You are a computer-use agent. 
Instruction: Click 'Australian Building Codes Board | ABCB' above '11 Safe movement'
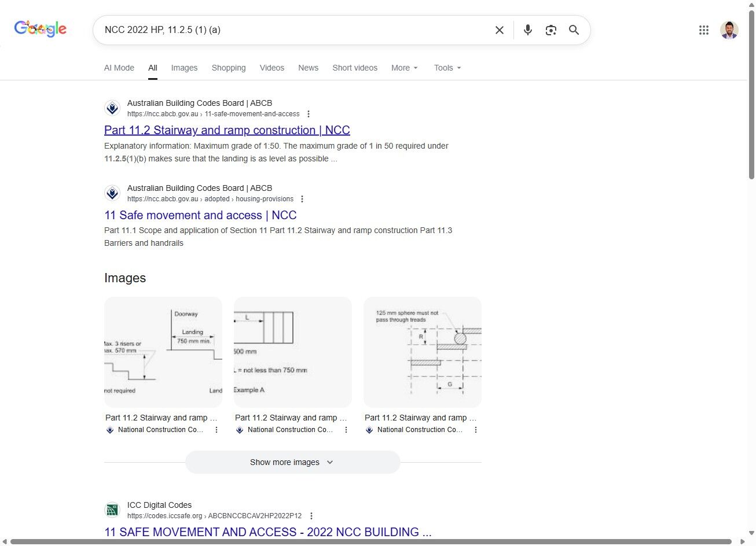(x=200, y=188)
